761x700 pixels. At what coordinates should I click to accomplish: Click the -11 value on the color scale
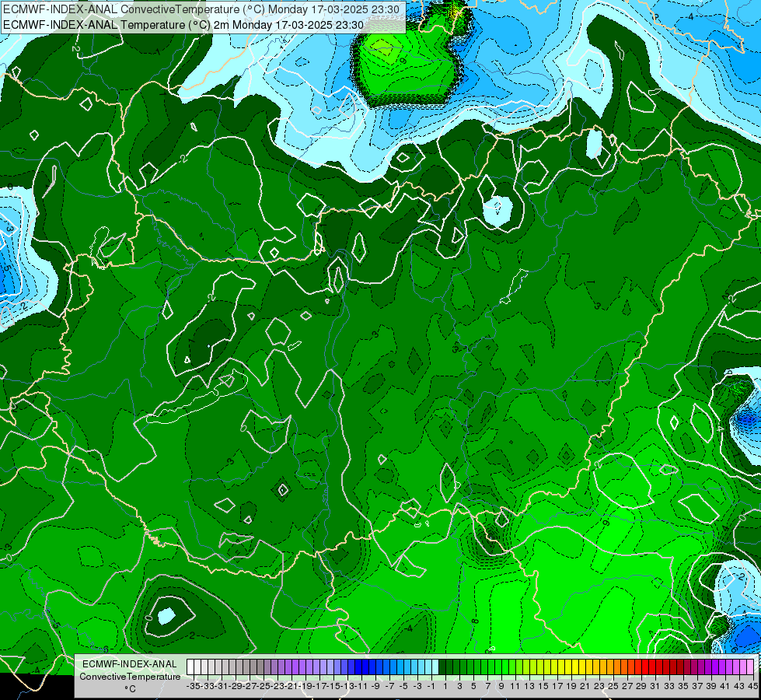tap(361, 686)
